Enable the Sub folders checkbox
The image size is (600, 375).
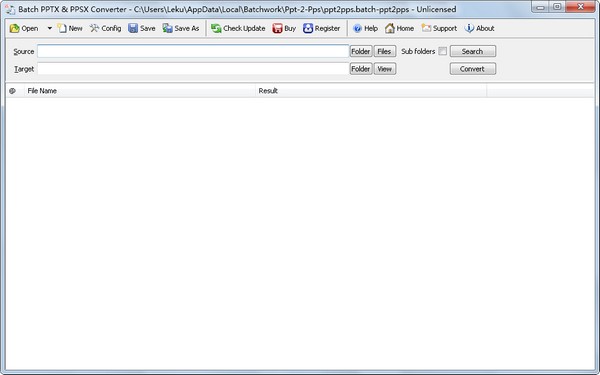442,51
